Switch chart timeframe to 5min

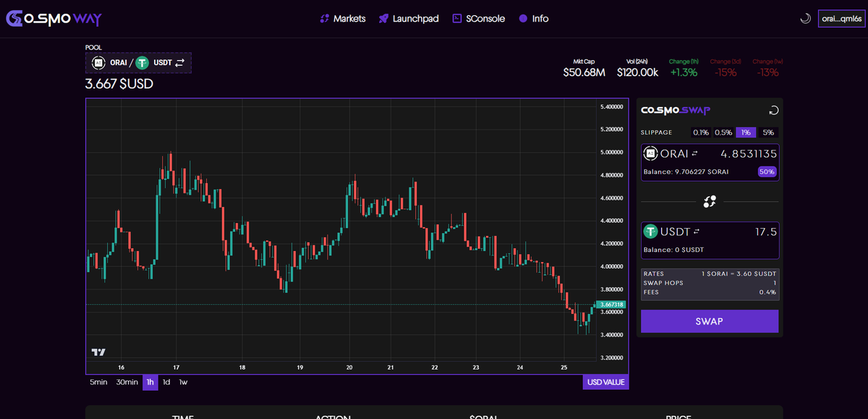(x=98, y=382)
